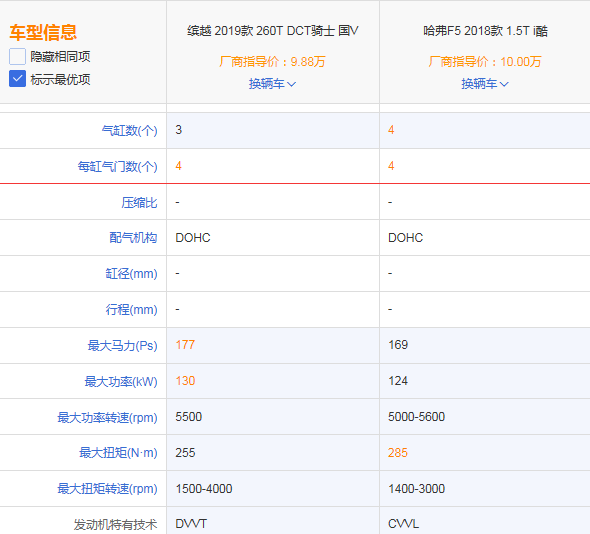Click the 缸径(mm) parameter label
590x534 pixels.
pos(131,274)
